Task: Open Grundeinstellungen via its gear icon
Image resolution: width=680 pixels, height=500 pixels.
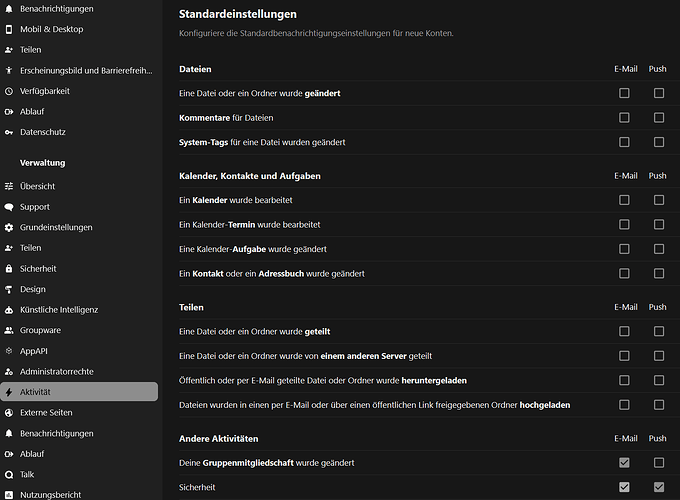Action: (9, 228)
